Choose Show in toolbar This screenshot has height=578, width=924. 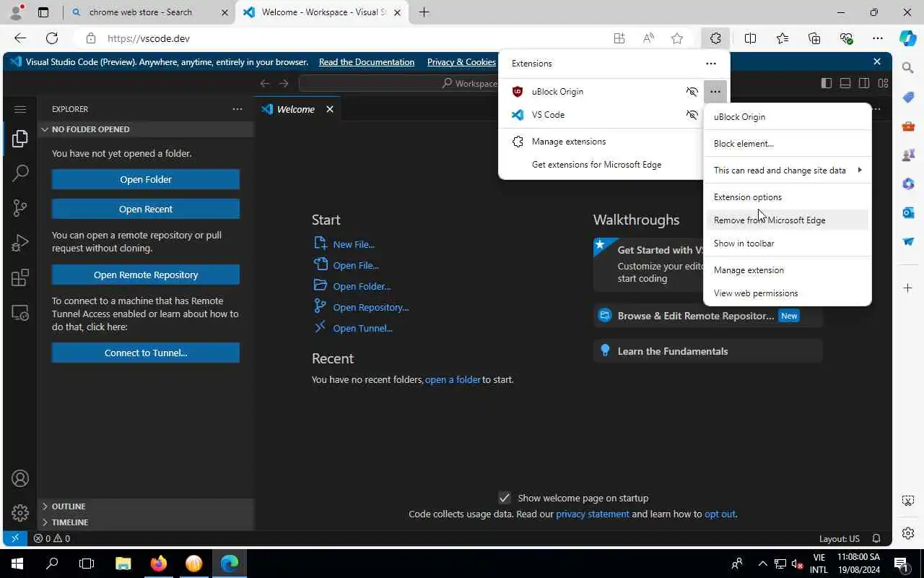(788, 243)
